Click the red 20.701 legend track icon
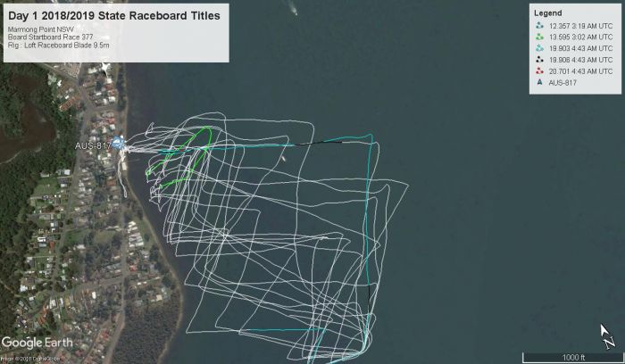Viewport: 625px width, 364px height. click(539, 71)
